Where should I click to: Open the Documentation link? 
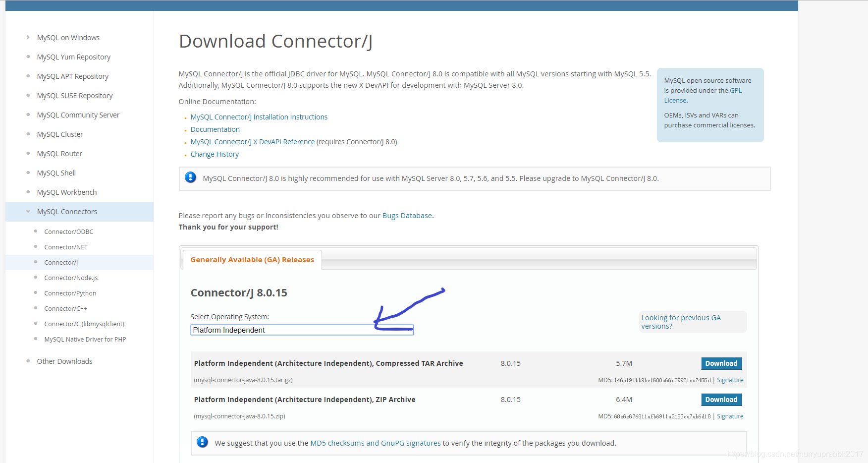pos(215,129)
